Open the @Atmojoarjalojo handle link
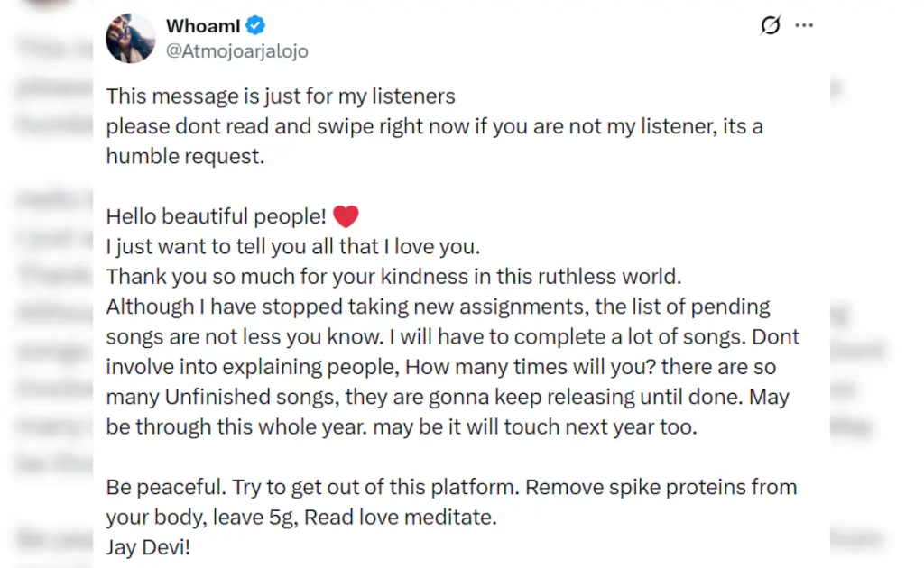This screenshot has height=568, width=924. [x=237, y=51]
